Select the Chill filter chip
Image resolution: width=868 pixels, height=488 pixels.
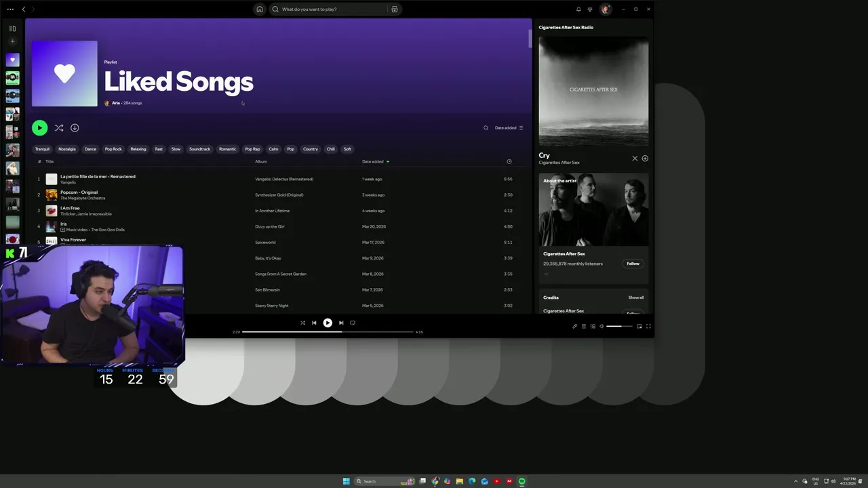(x=331, y=149)
